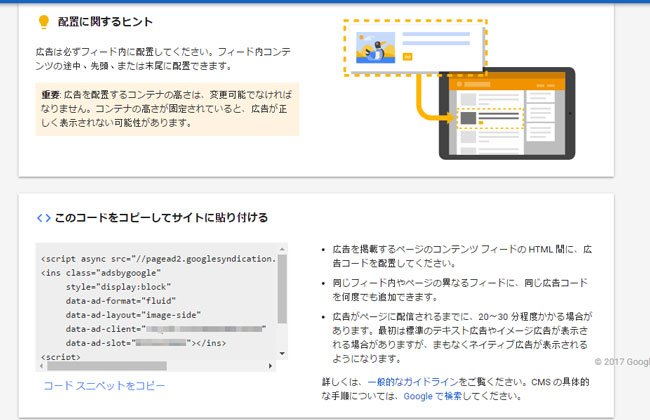This screenshot has width=650, height=420.
Task: Click the bullet about 20～30 分程度
Action: coord(462,337)
